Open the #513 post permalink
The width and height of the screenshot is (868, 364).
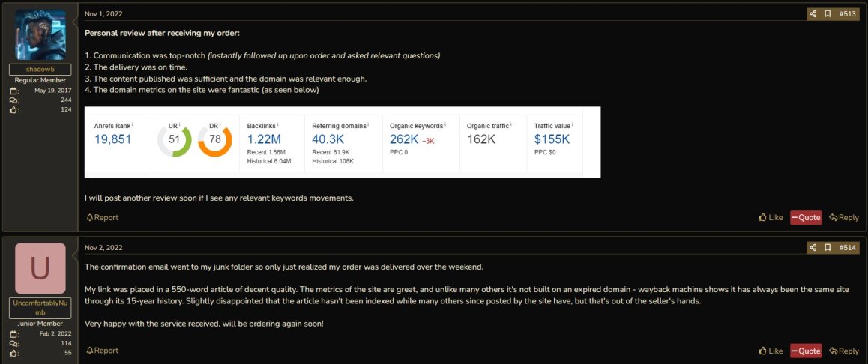(848, 13)
